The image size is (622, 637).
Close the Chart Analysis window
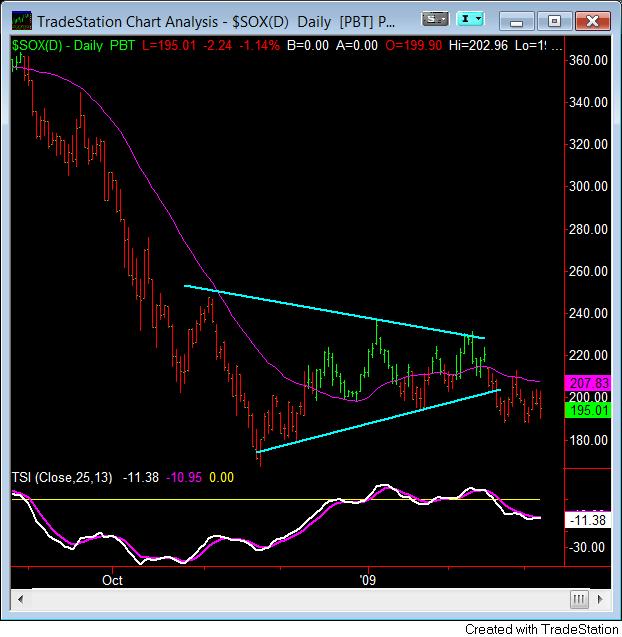[x=593, y=21]
